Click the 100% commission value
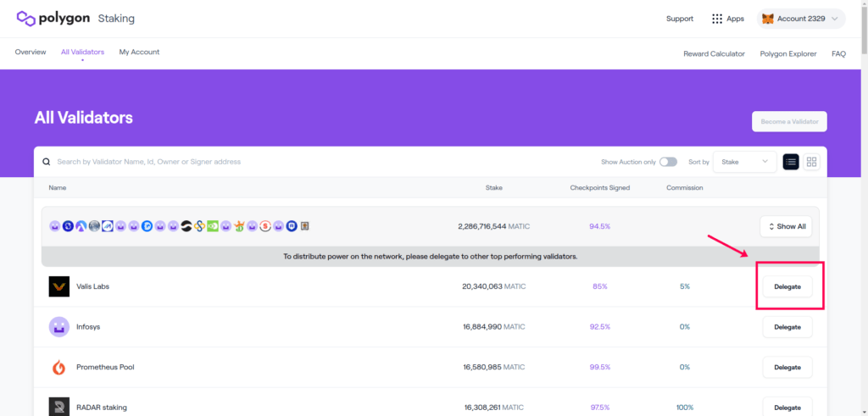Viewport: 868px width, 416px height. 685,408
